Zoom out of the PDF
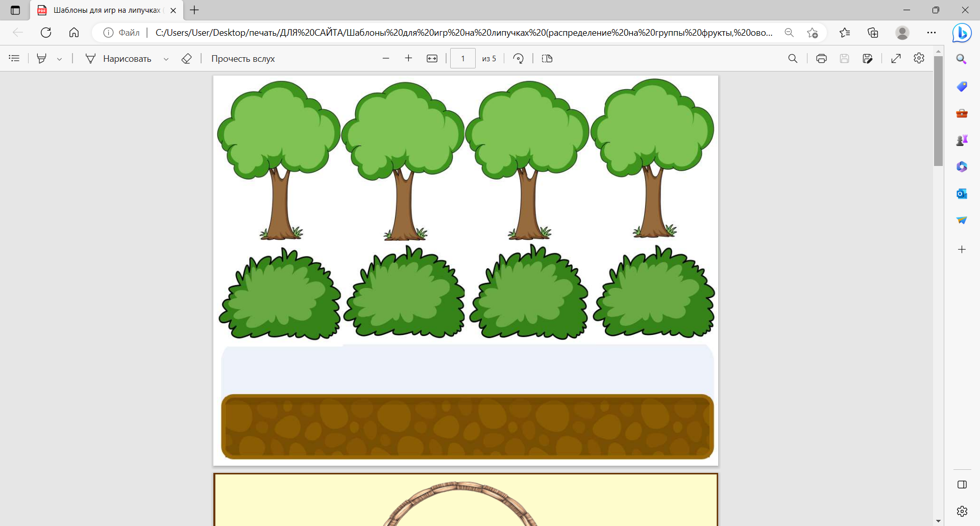 tap(386, 59)
